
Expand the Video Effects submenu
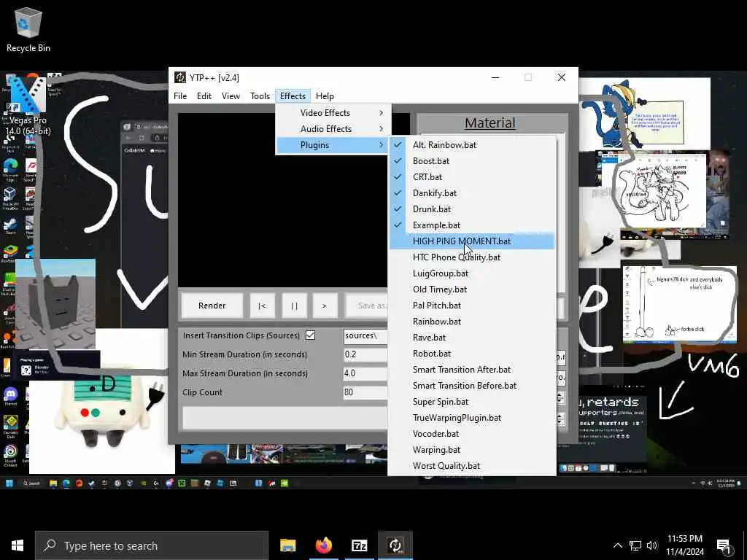(x=333, y=113)
